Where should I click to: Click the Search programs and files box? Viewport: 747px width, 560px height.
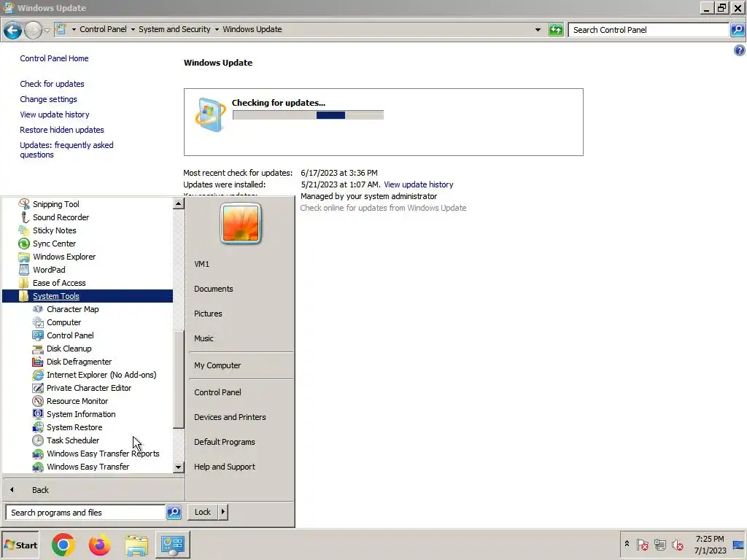click(x=86, y=513)
